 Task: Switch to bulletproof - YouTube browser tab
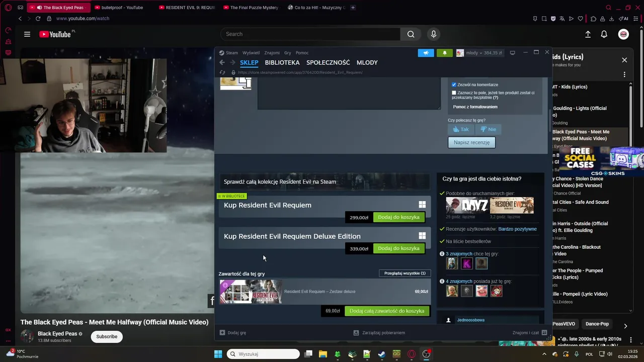(x=122, y=8)
